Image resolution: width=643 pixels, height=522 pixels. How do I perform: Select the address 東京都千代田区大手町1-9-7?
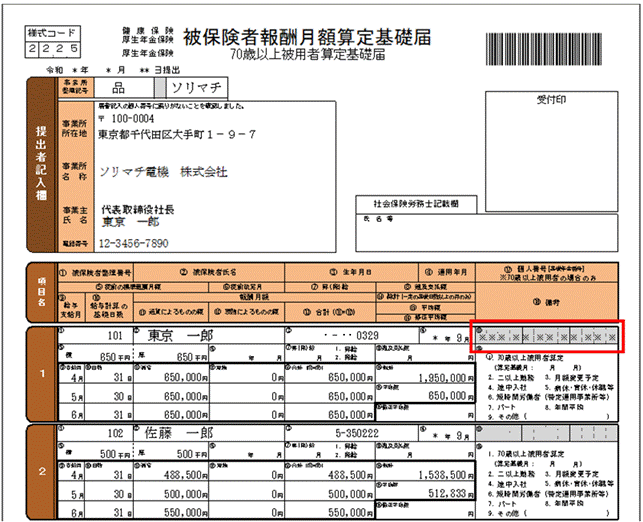(177, 134)
